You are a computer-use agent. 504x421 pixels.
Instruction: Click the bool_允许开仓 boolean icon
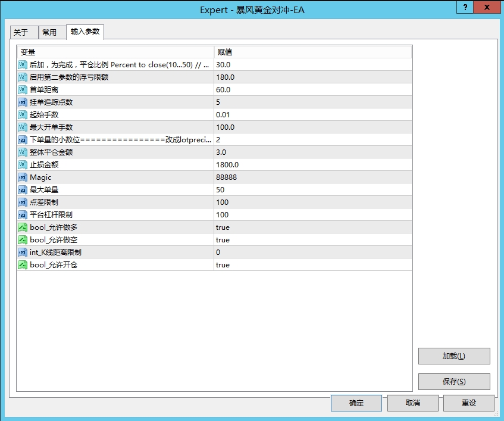point(23,265)
